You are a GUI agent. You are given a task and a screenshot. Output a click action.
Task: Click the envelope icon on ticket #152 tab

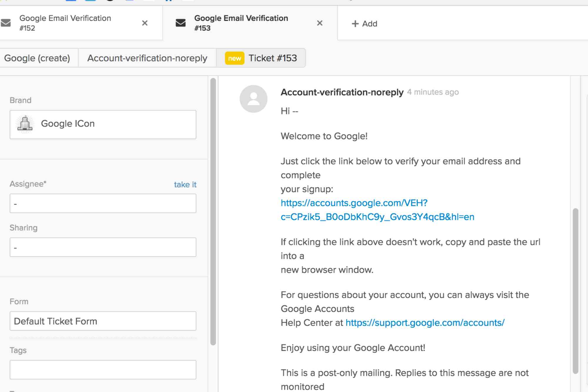[x=5, y=23]
